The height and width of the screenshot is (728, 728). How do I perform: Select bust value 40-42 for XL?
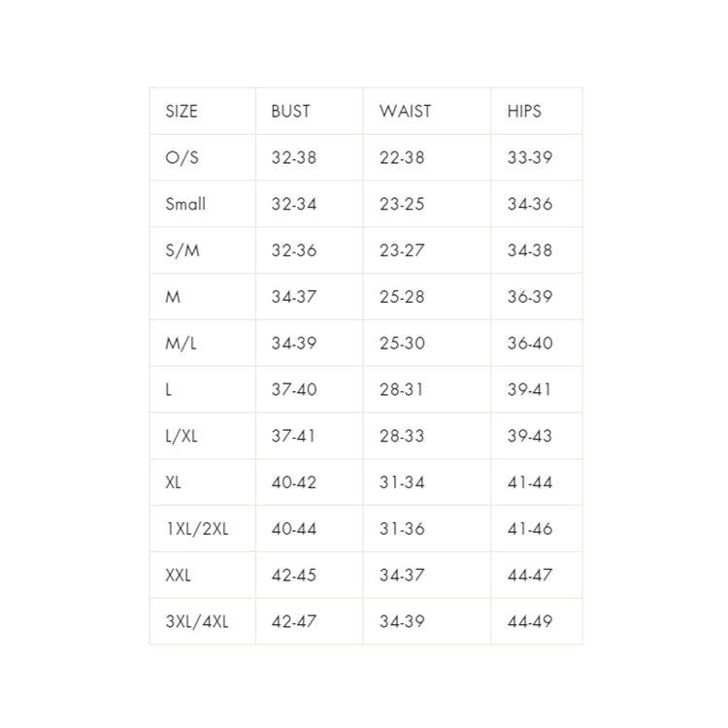pos(294,482)
